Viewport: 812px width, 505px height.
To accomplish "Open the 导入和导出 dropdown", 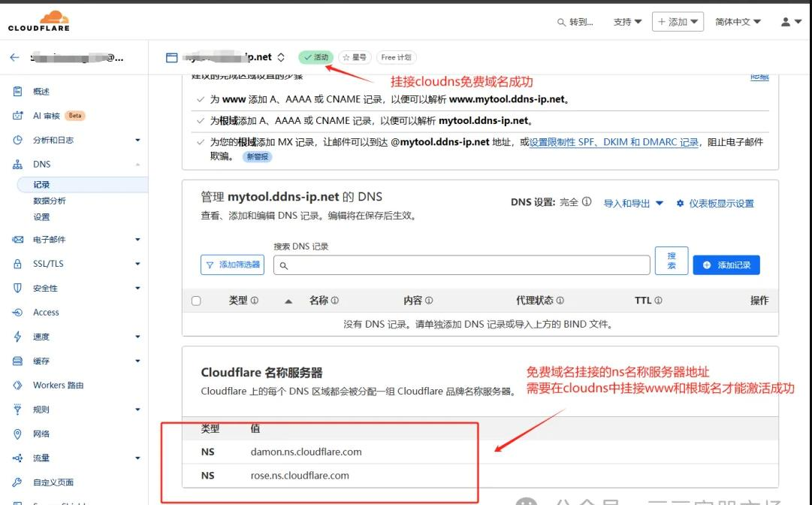I will coord(633,204).
